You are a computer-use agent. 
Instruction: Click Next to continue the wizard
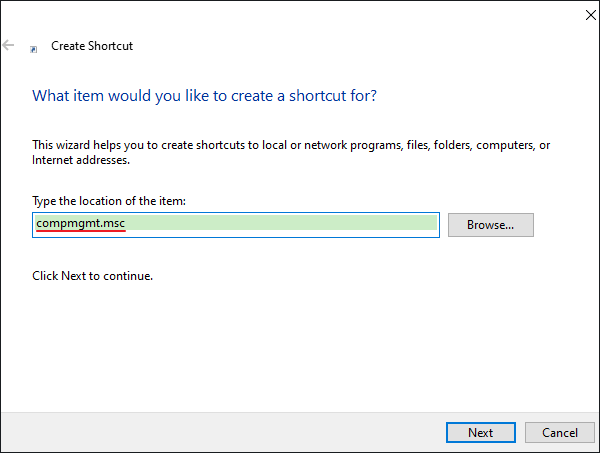tap(481, 433)
